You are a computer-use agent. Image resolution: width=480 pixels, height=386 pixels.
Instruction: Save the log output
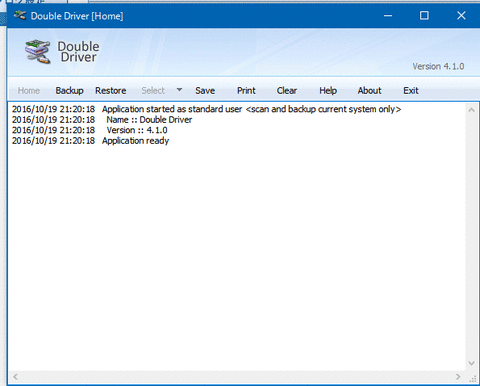click(x=205, y=91)
